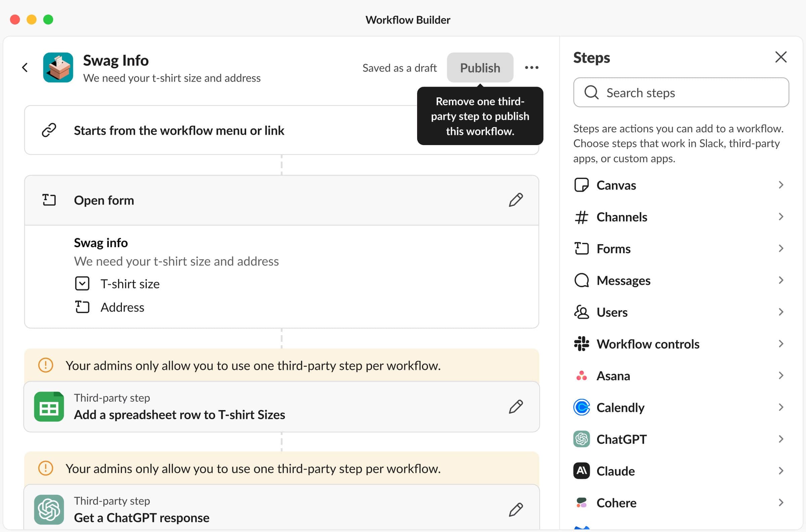Image resolution: width=806 pixels, height=532 pixels.
Task: Click the Swag Info workflow box icon
Action: pyautogui.click(x=58, y=68)
